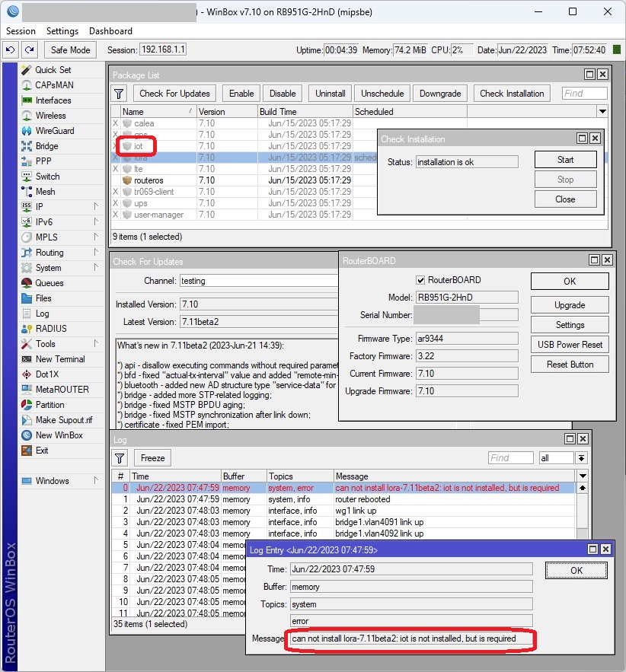This screenshot has height=672, width=626.
Task: Select the 'router rebooted' log entry
Action: (343, 499)
